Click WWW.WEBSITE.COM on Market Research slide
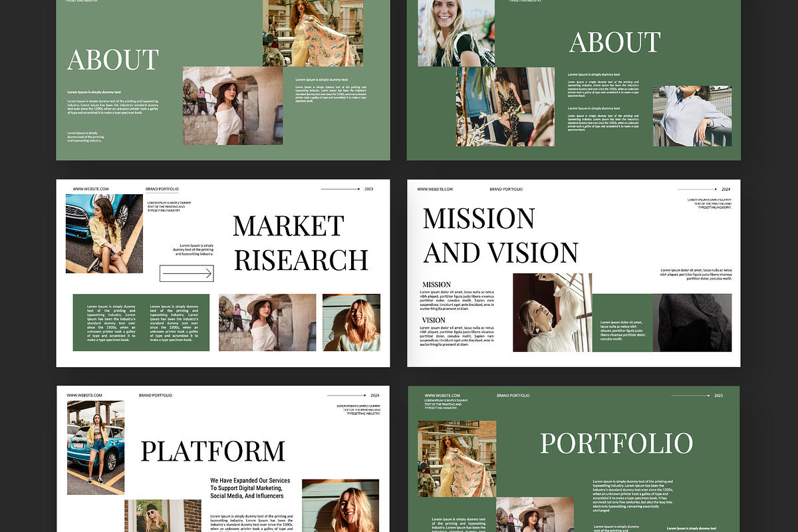This screenshot has height=532, width=798. pos(90,189)
